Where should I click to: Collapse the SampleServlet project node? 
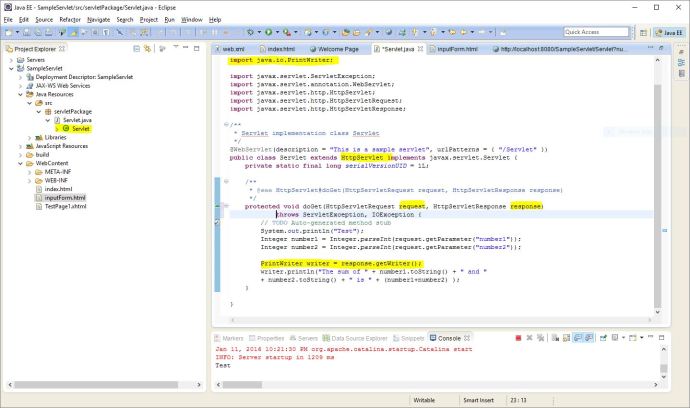[11, 69]
